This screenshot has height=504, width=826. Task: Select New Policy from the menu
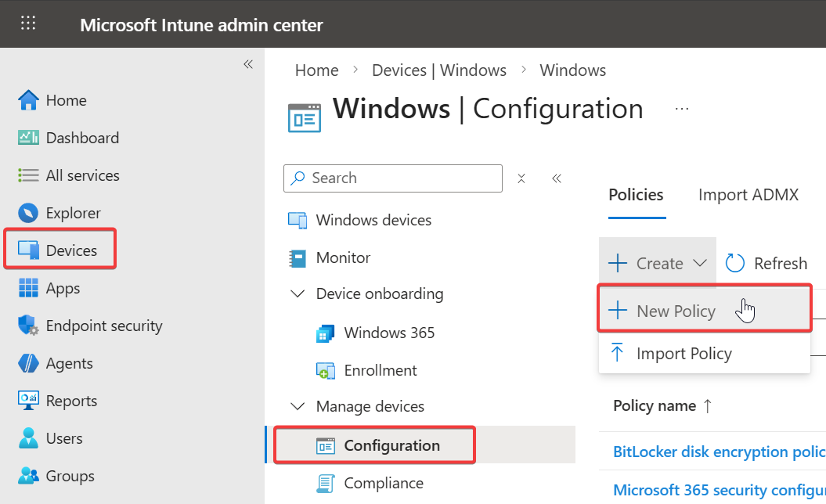pyautogui.click(x=676, y=311)
